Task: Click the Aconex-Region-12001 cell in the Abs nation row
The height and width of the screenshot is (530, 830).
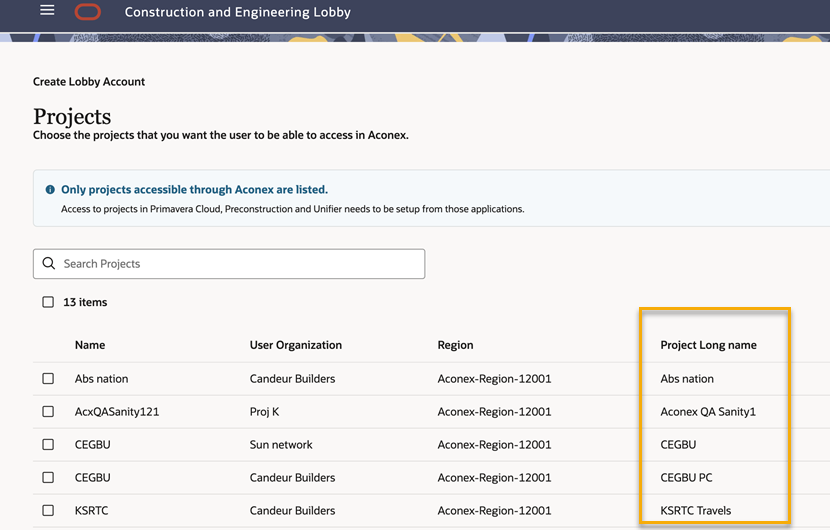Action: [x=494, y=379]
